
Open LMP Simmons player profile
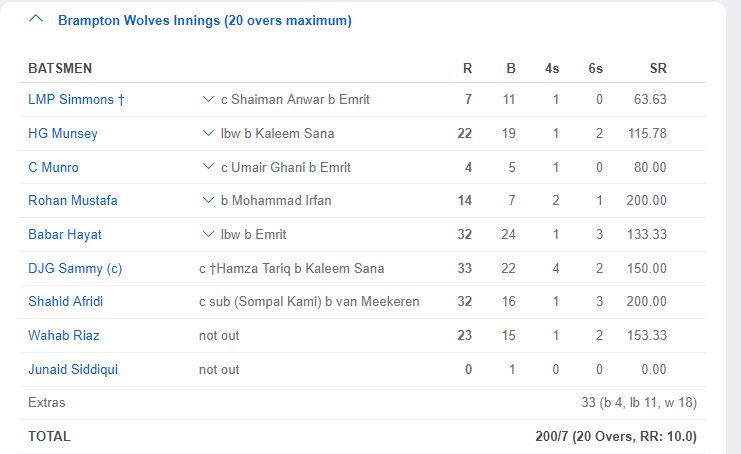(76, 100)
